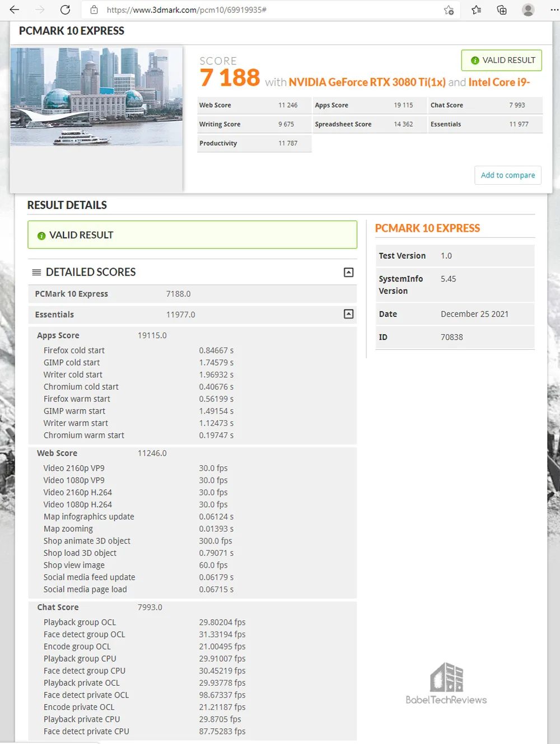The height and width of the screenshot is (744, 560).
Task: Select the Spreadsheet Score 14 362 cell
Action: tap(370, 124)
